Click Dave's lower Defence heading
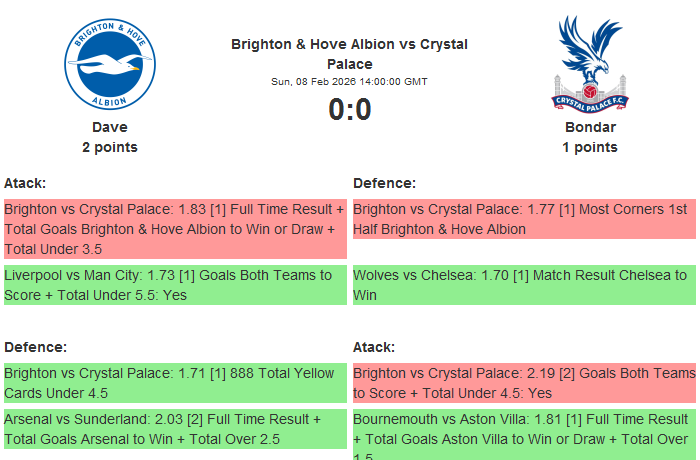Image resolution: width=700 pixels, height=460 pixels. [x=35, y=347]
